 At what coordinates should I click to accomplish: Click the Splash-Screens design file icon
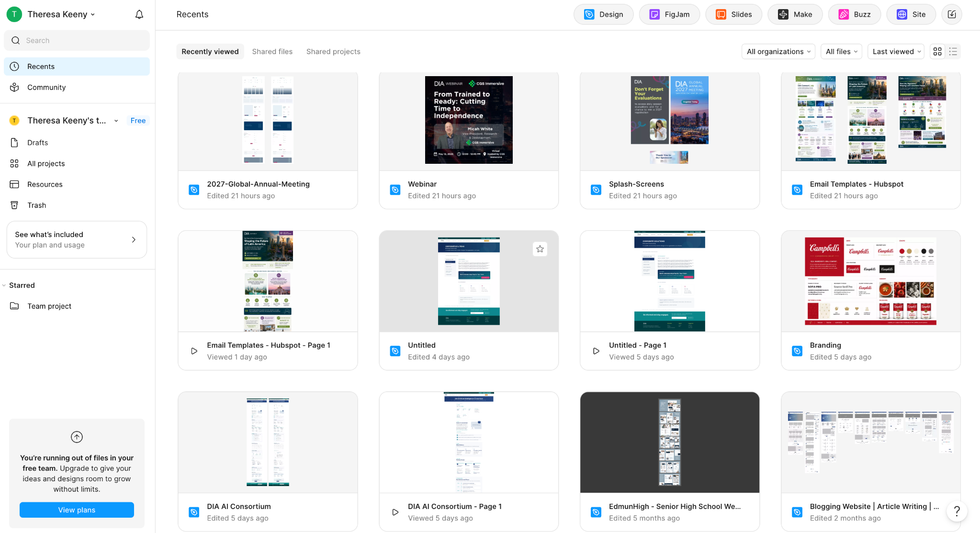[596, 190]
